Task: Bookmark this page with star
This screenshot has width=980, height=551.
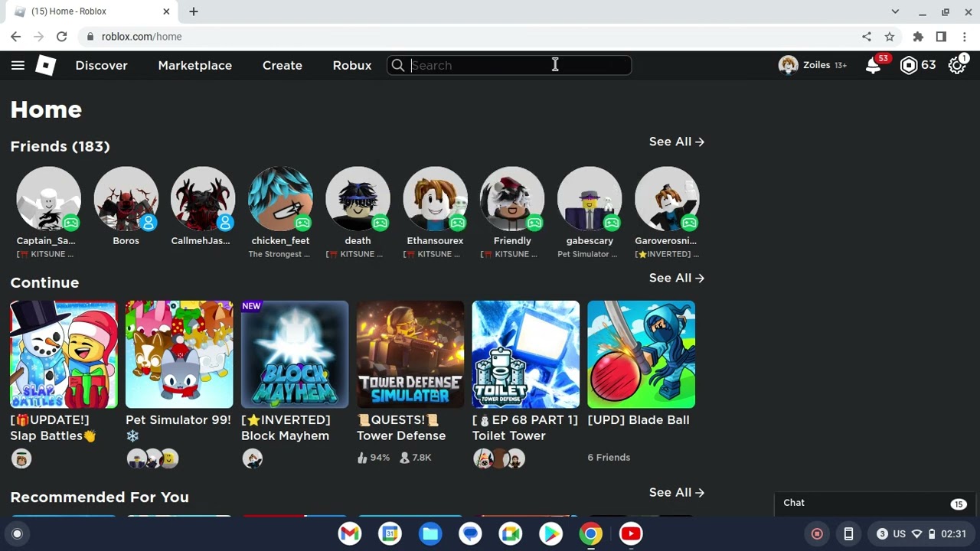Action: pos(889,37)
